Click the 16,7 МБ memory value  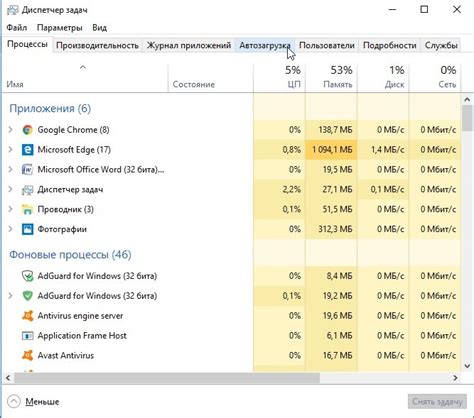[337, 355]
